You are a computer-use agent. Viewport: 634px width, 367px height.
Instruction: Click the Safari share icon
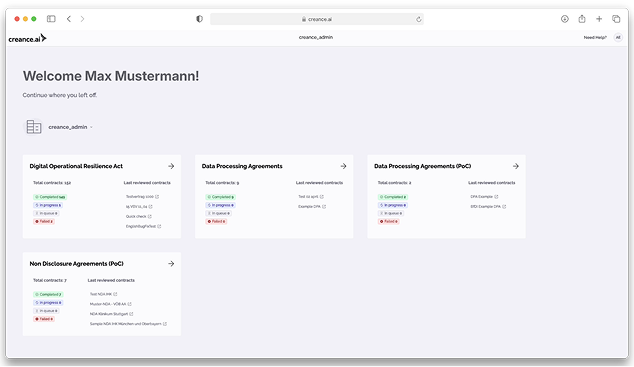click(x=582, y=19)
